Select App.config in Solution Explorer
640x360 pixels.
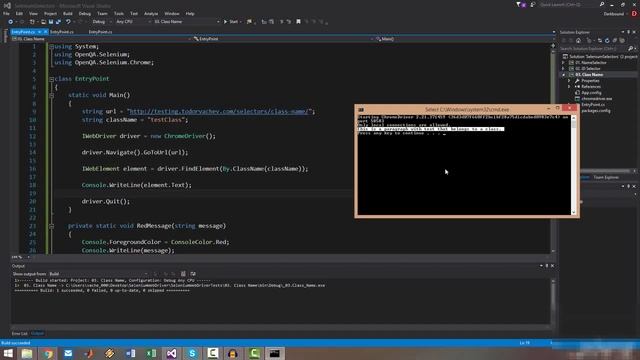[591, 93]
